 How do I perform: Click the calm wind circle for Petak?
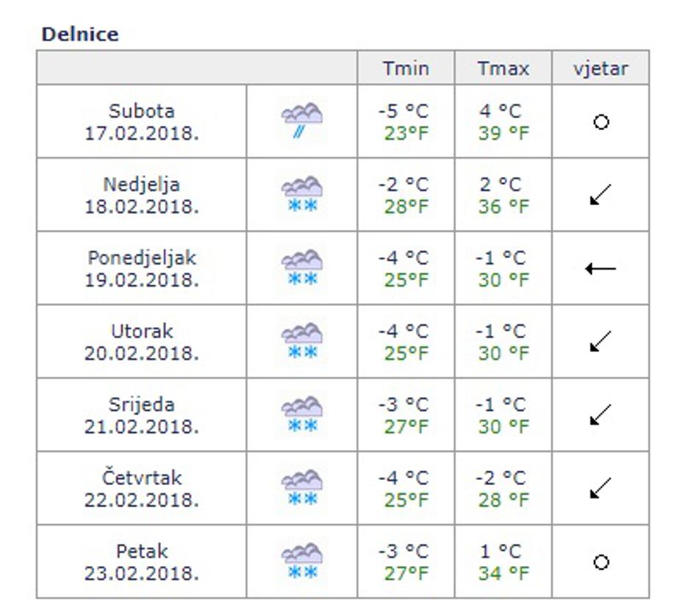click(601, 562)
